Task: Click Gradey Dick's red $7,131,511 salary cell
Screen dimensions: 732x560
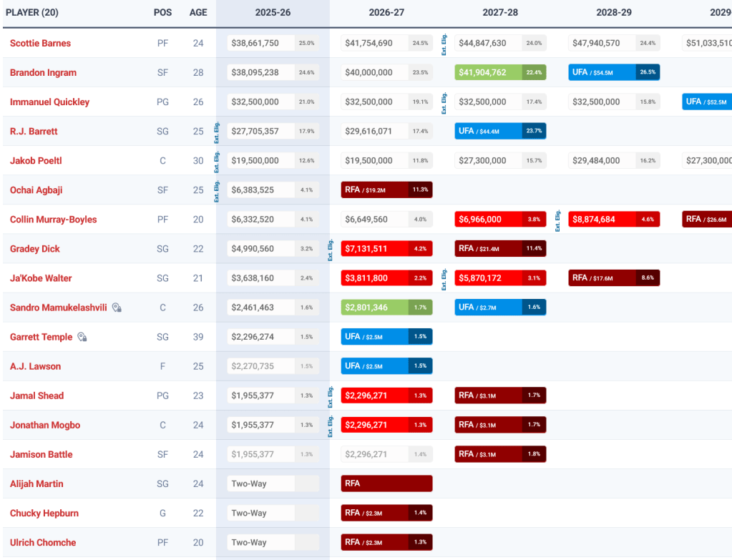Action: (x=386, y=248)
